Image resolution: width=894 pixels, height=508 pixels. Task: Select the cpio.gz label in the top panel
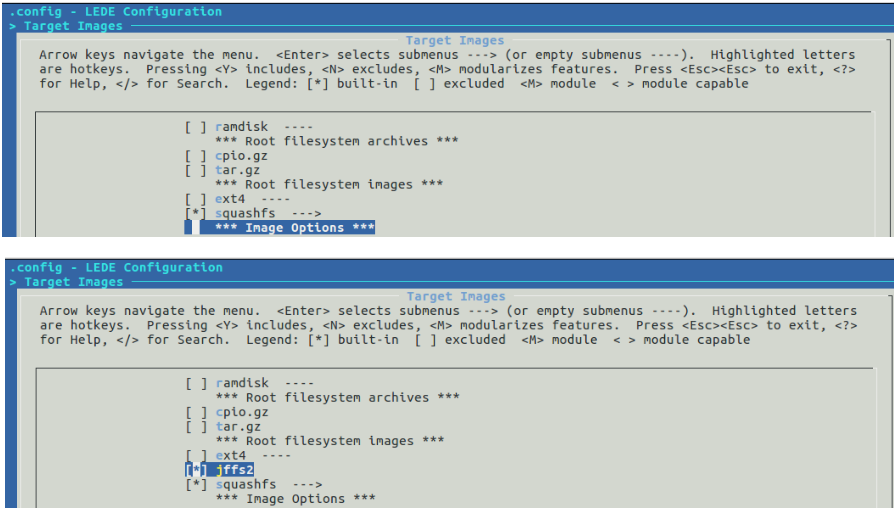[x=241, y=156]
